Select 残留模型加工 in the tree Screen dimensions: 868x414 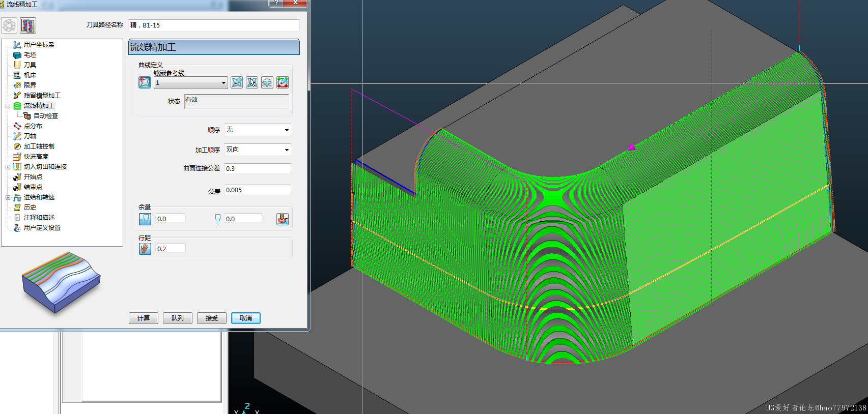[42, 96]
